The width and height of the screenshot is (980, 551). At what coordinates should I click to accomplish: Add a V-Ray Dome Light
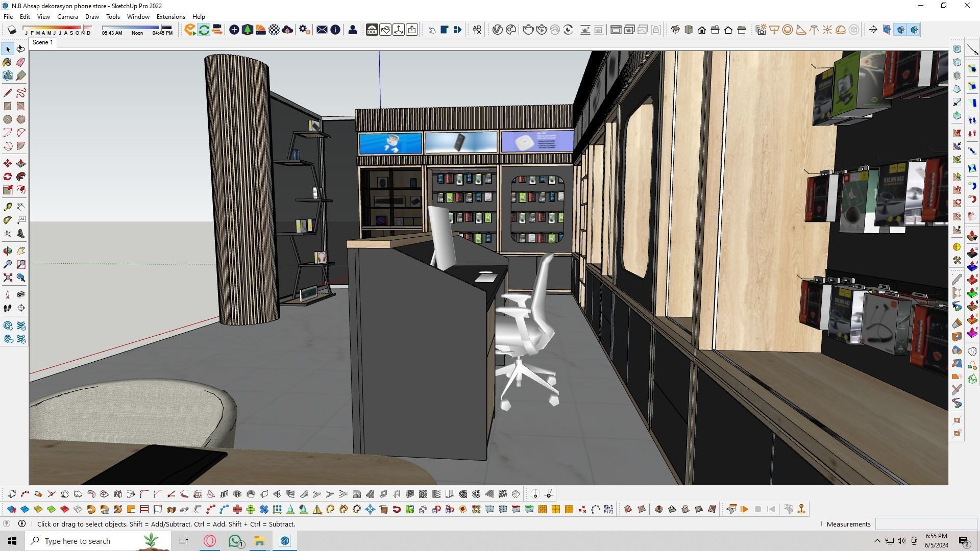(841, 30)
